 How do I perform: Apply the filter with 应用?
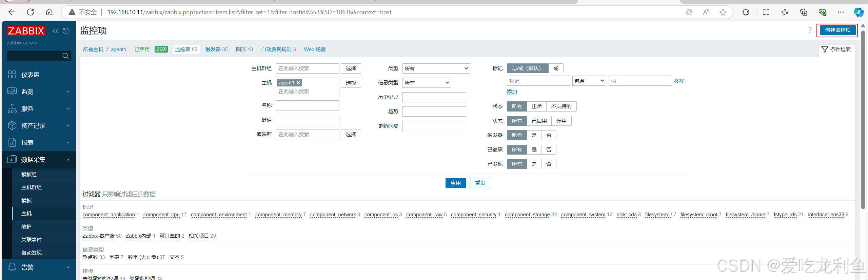tap(455, 183)
